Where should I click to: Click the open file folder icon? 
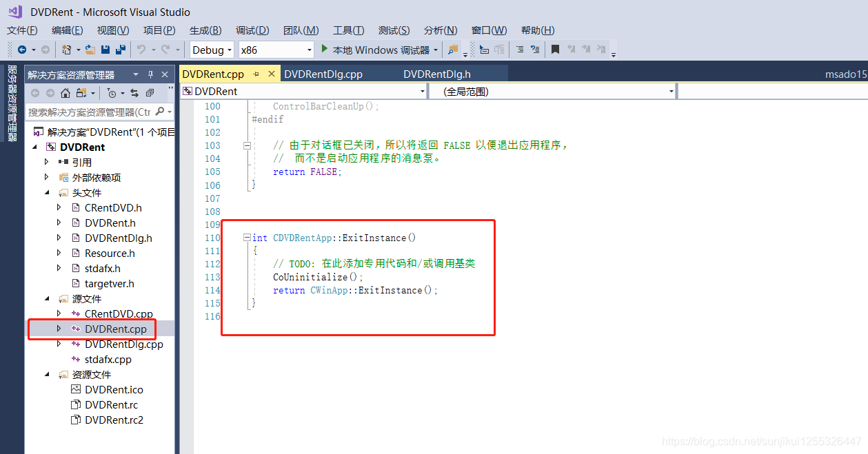[90, 50]
